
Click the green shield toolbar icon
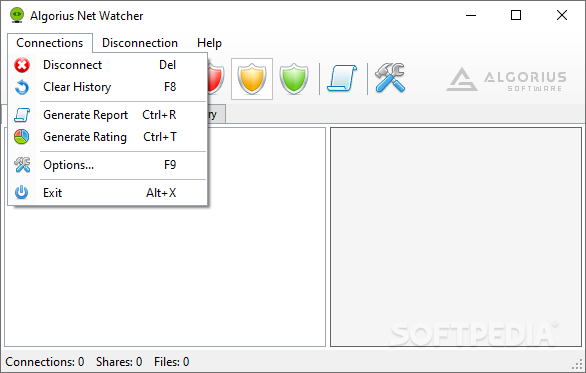click(x=294, y=79)
